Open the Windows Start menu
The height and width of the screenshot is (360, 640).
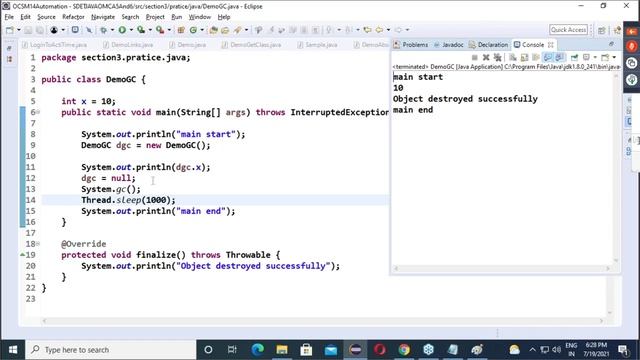click(x=13, y=350)
